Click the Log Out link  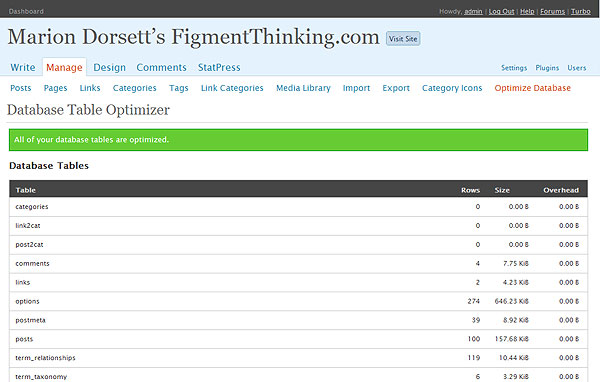point(501,11)
